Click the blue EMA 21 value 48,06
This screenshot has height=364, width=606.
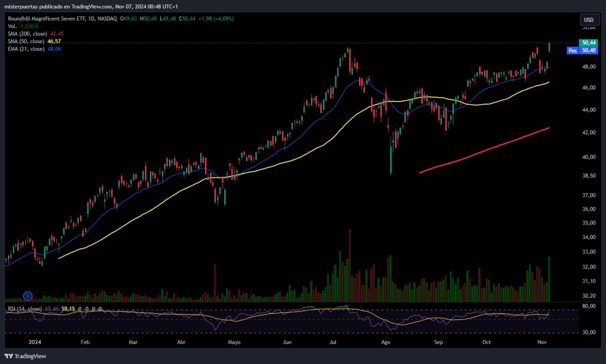tap(54, 49)
